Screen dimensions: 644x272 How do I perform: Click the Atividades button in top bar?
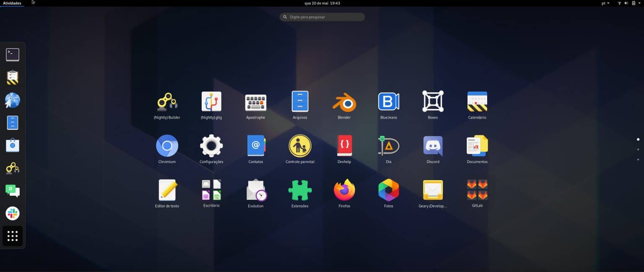[x=12, y=3]
